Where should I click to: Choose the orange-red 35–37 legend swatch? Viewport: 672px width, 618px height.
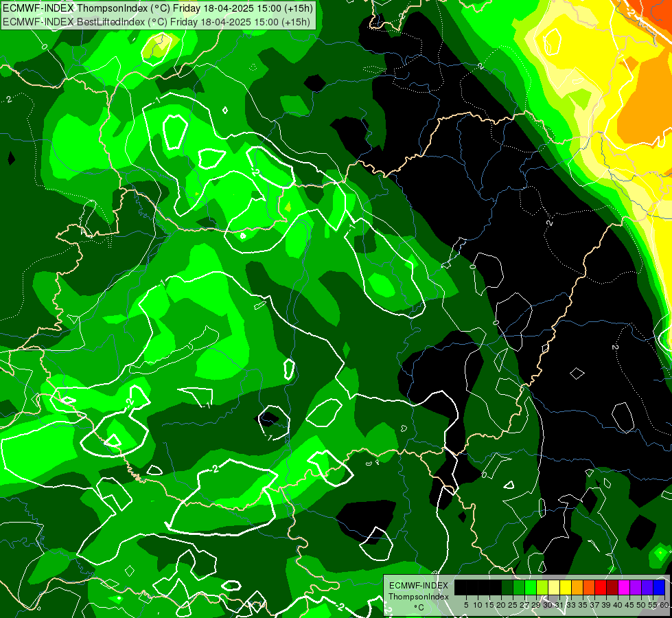tap(589, 587)
